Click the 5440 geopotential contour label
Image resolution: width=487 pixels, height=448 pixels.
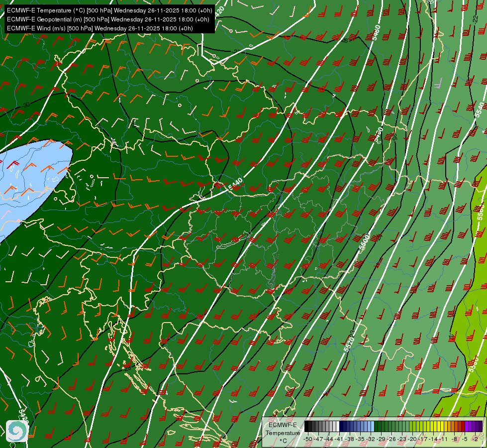[235, 185]
